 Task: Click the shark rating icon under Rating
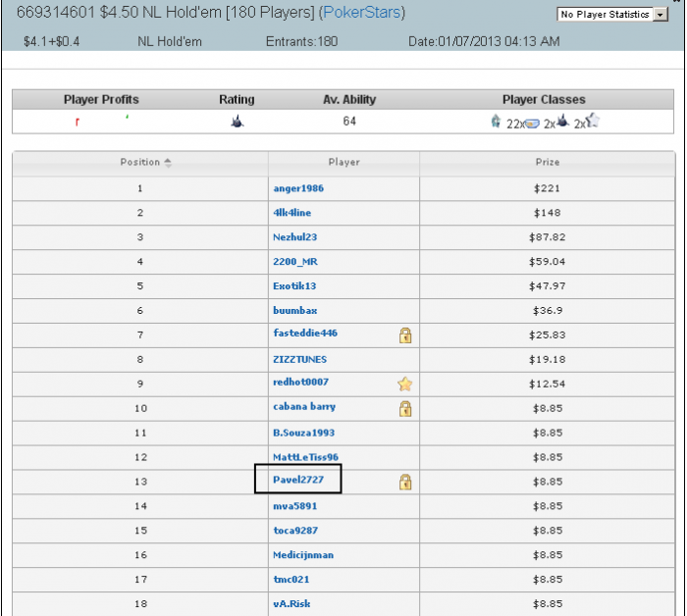[x=238, y=122]
